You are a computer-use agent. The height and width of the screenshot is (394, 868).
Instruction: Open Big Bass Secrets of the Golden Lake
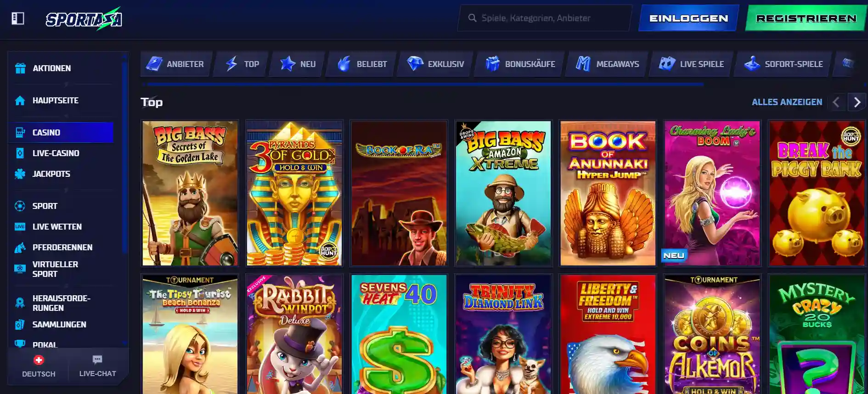tap(190, 193)
